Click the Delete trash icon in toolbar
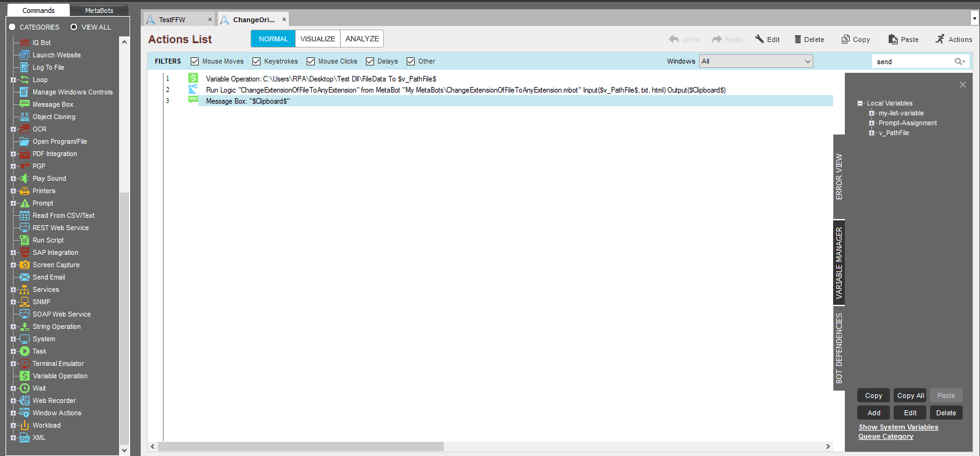The height and width of the screenshot is (456, 980). pyautogui.click(x=798, y=39)
